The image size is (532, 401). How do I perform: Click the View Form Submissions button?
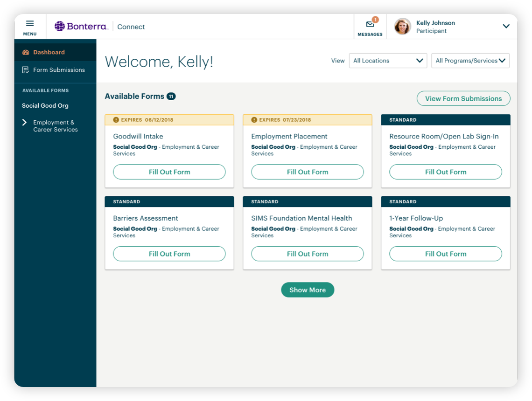[463, 98]
